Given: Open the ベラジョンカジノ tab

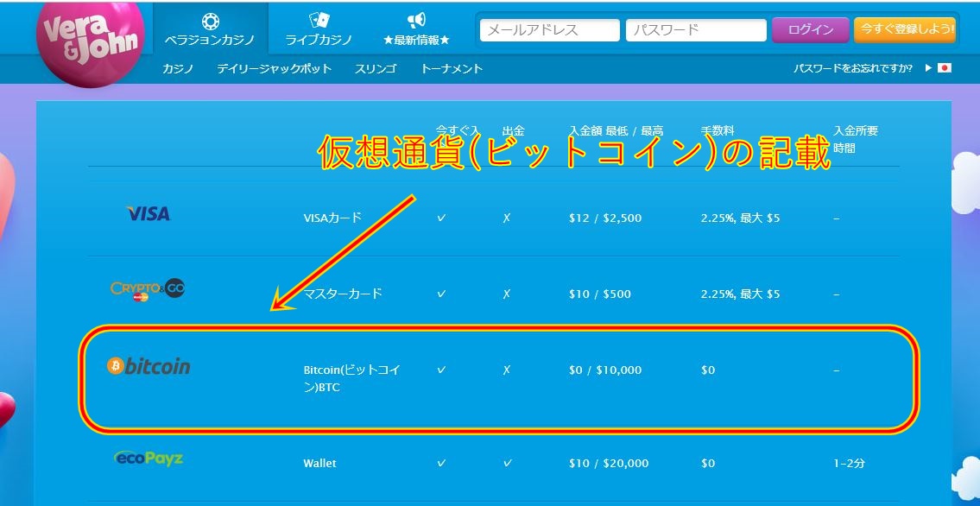Looking at the screenshot, I should click(x=210, y=29).
